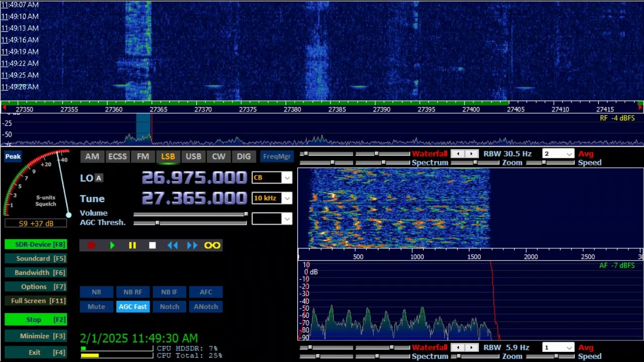Click the Minimize [F3] button
This screenshot has width=644, height=362.
pyautogui.click(x=36, y=336)
